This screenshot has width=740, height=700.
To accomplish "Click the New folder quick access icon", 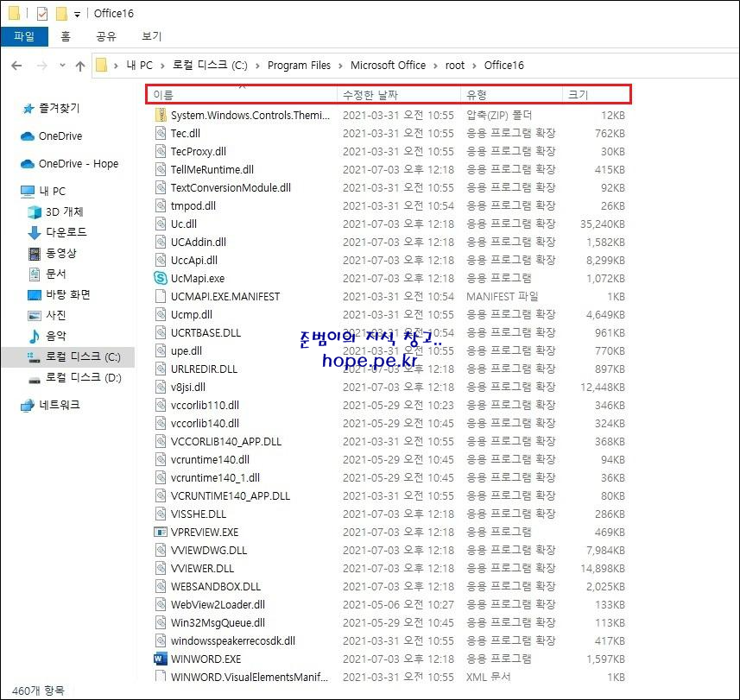I will click(x=61, y=14).
